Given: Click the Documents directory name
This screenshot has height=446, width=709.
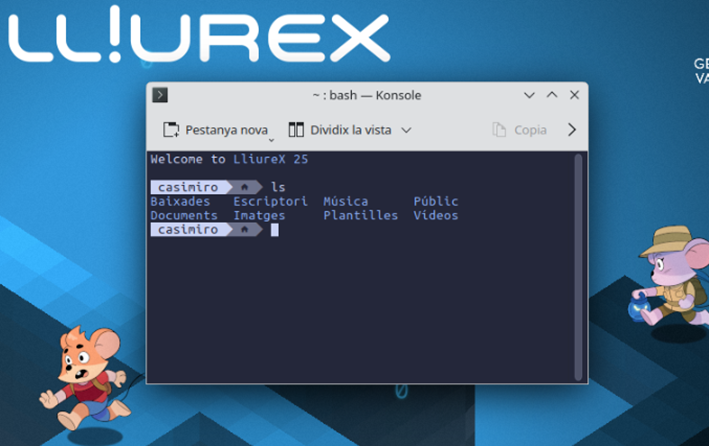Looking at the screenshot, I should click(x=183, y=215).
